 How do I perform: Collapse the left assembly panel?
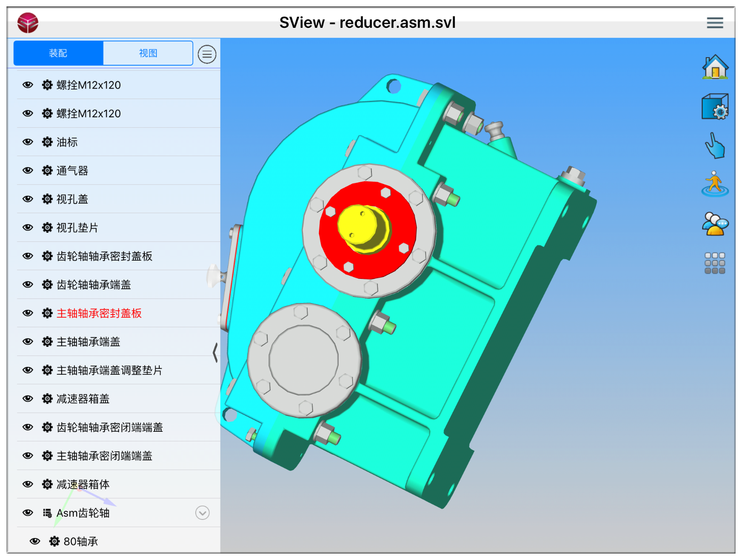pos(215,352)
